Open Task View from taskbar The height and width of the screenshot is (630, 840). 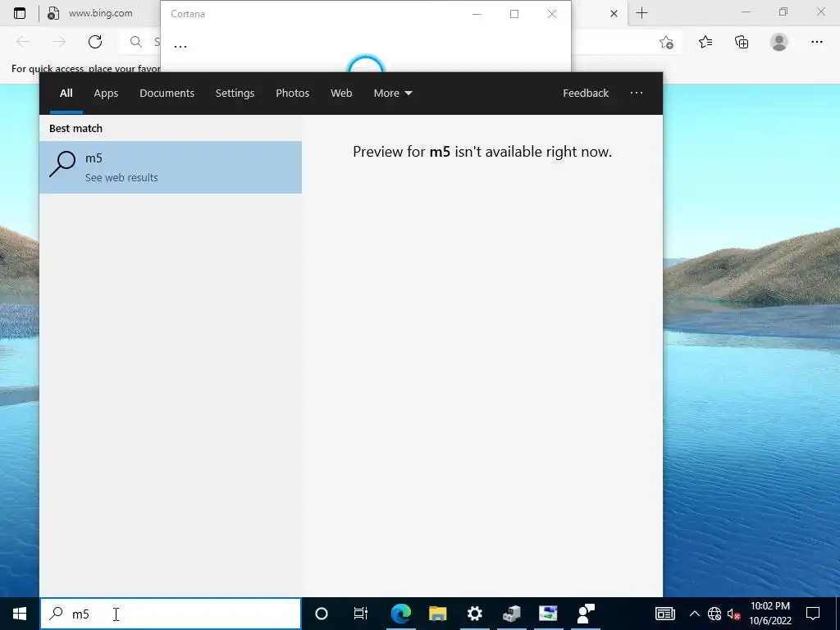(x=361, y=614)
